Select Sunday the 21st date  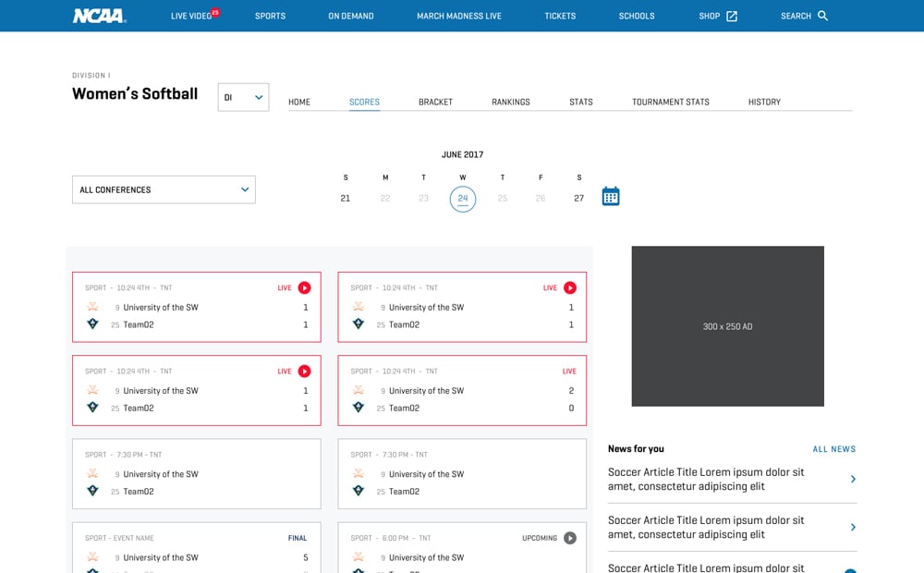tap(346, 198)
